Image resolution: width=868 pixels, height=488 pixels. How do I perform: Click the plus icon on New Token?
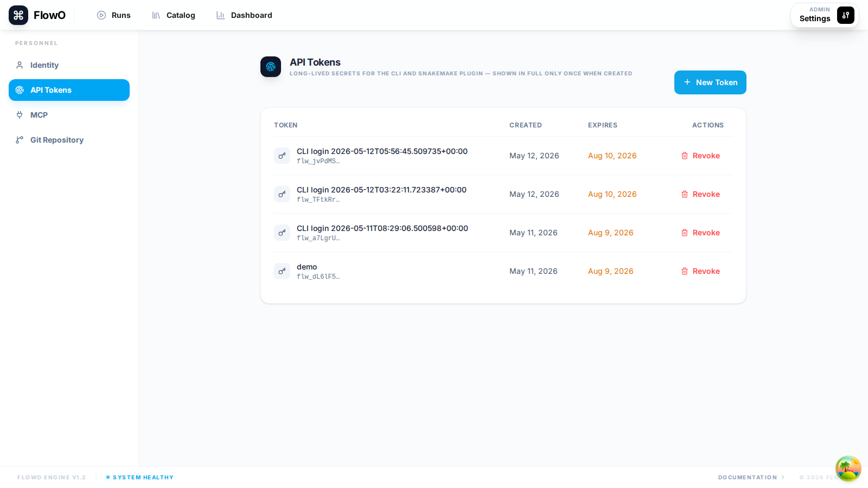[687, 82]
